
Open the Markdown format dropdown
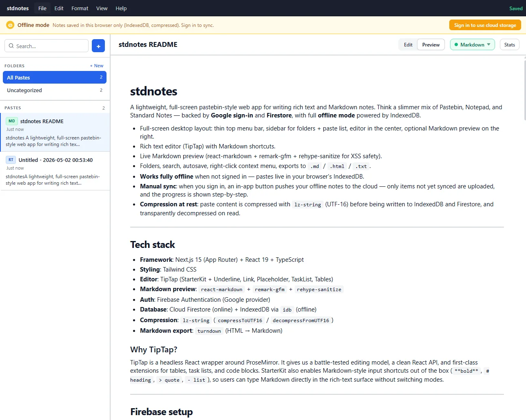point(473,45)
